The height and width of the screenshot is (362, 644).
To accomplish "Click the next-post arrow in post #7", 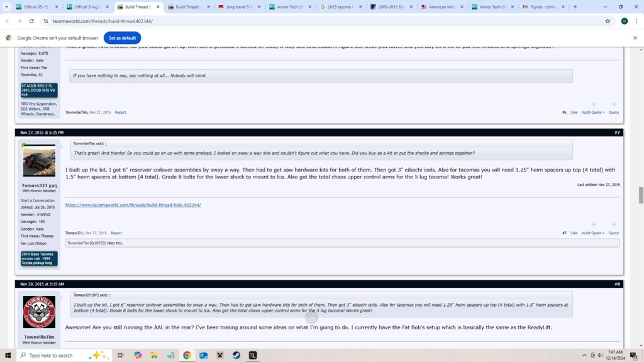I will tap(614, 224).
